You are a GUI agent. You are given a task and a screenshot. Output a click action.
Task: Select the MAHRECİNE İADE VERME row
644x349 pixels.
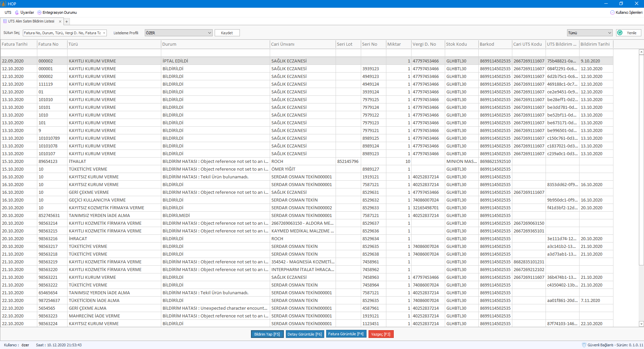[307, 316]
